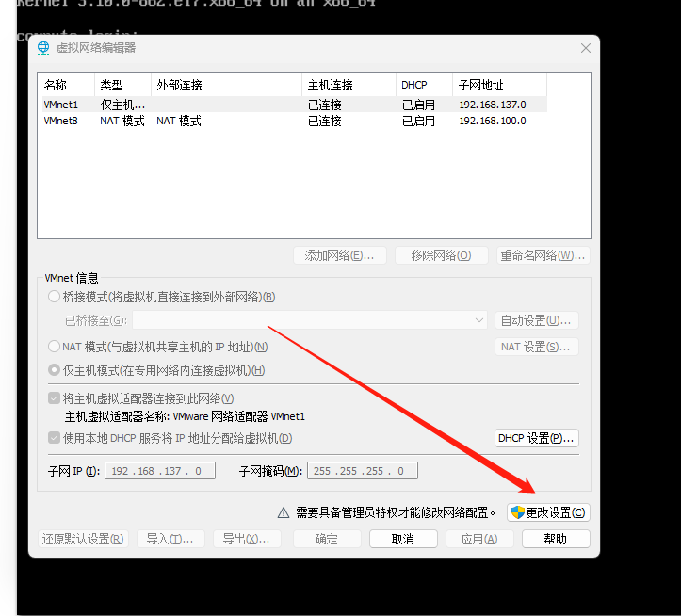Click the DHCP column header

point(424,85)
